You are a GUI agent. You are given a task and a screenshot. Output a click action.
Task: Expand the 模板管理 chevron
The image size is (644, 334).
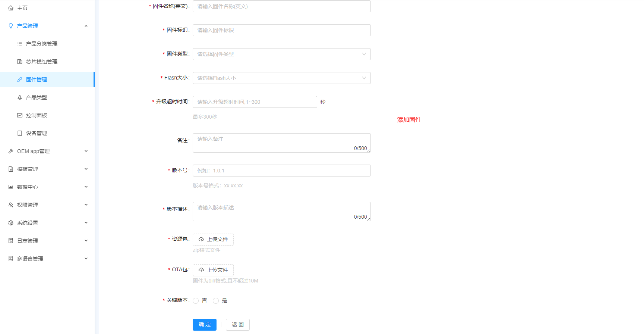[x=86, y=169]
